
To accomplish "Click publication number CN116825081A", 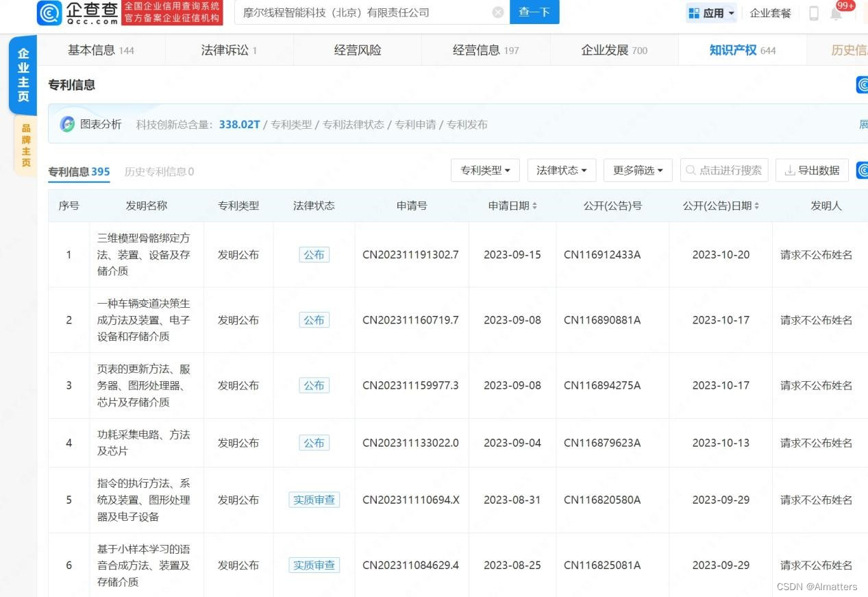I will [602, 565].
